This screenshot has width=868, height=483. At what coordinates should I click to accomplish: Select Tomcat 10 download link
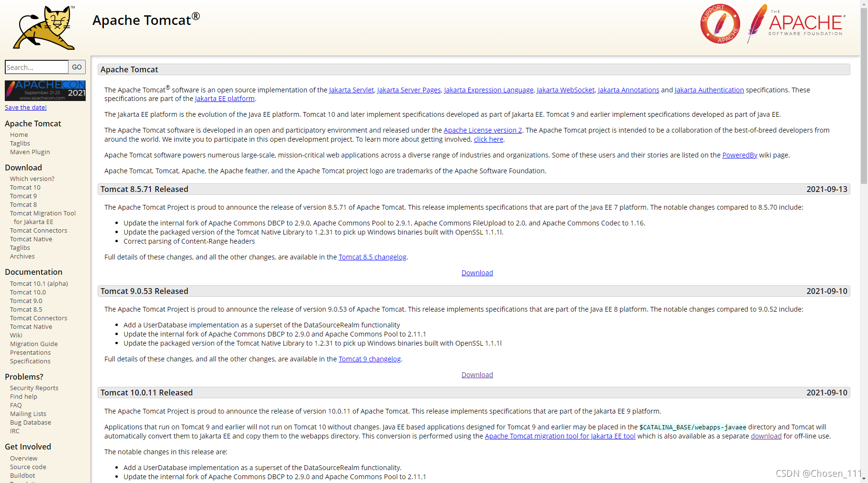point(25,188)
